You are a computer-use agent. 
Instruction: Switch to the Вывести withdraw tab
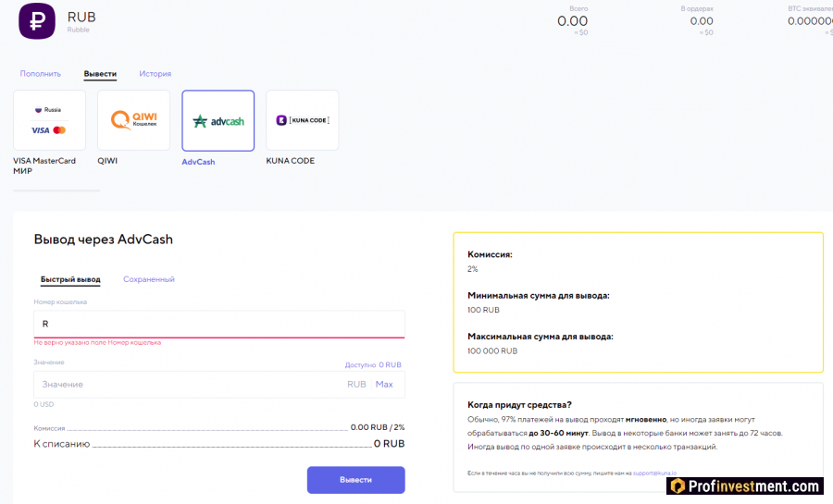tap(100, 74)
